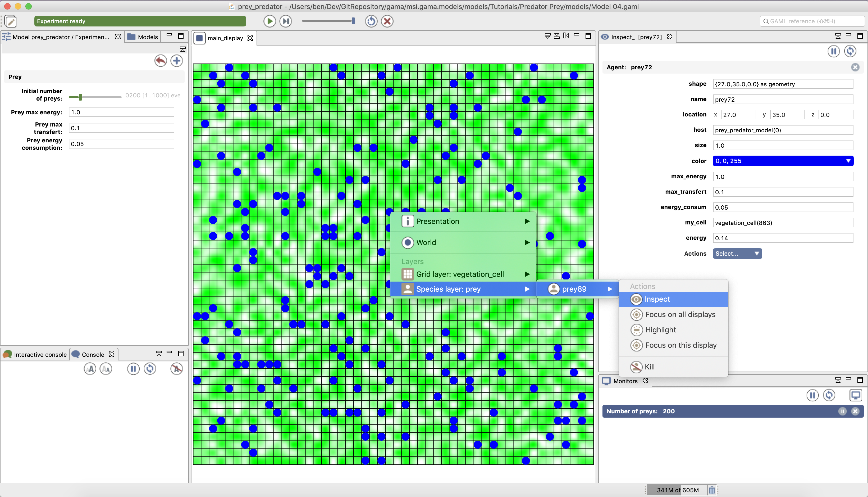This screenshot has width=868, height=497.
Task: Open the model editor pencil icon
Action: [11, 21]
